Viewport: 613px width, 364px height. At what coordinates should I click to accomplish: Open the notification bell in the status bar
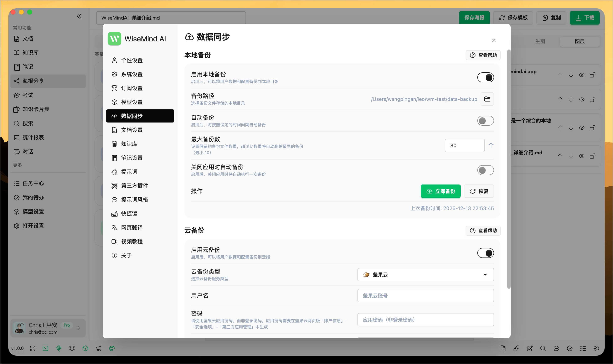pos(72,348)
